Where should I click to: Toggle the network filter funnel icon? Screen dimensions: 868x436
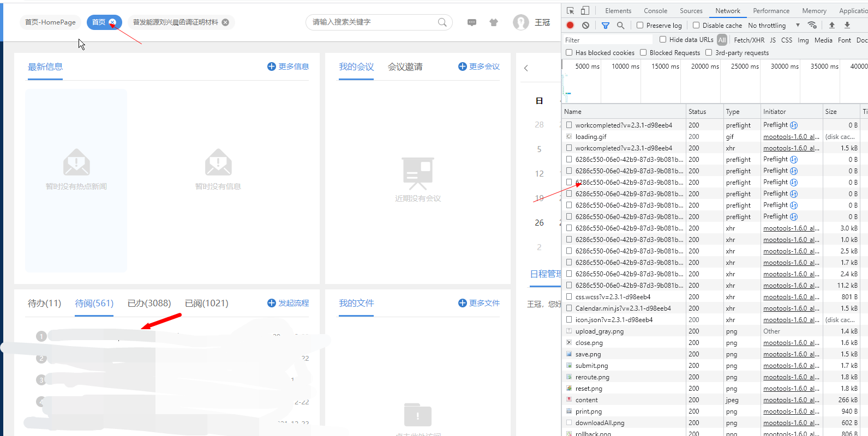point(605,25)
